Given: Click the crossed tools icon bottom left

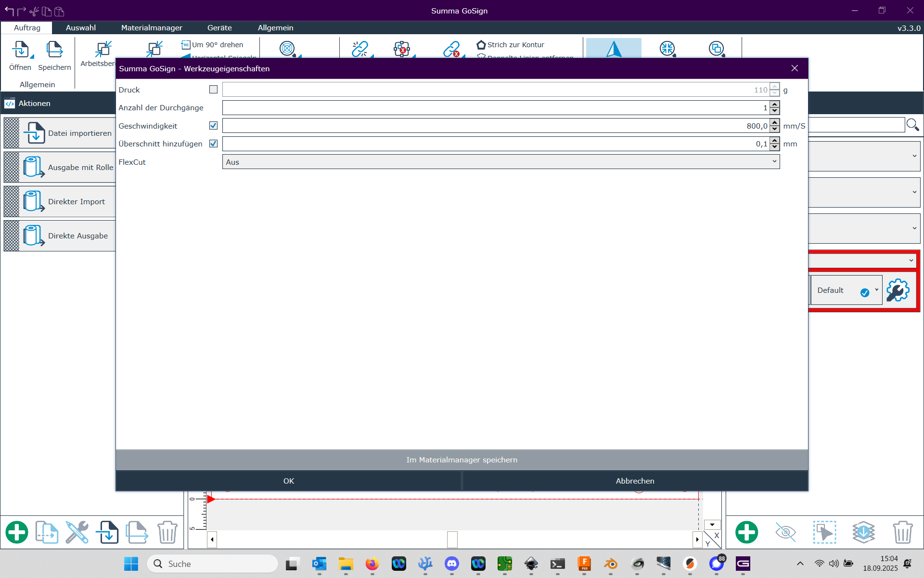Looking at the screenshot, I should 77,532.
